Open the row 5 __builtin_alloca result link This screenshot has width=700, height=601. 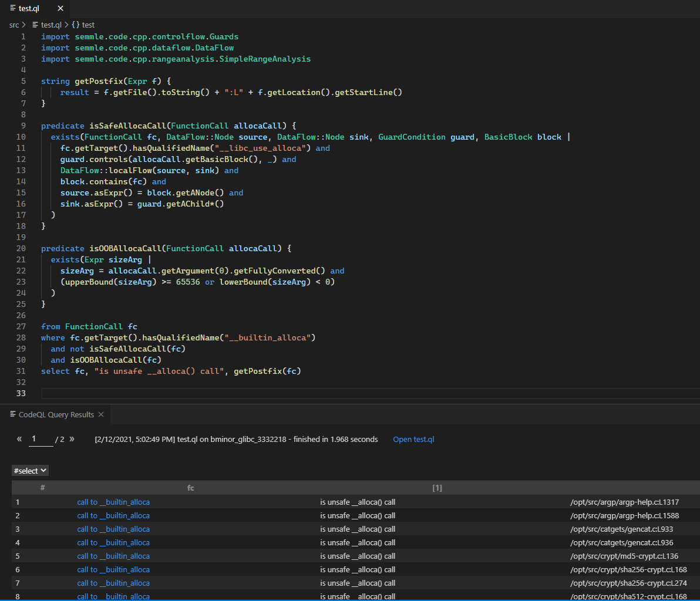pyautogui.click(x=113, y=556)
